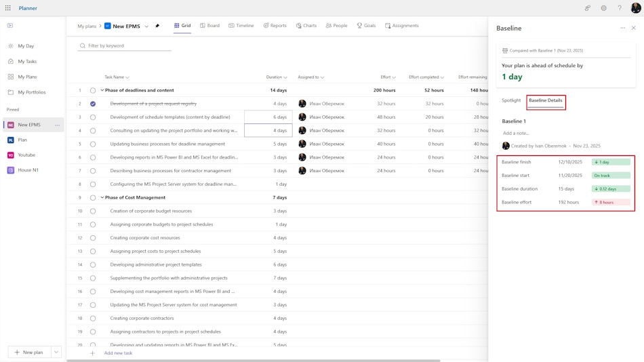Uncheck completed task Development of a project request registry
The width and height of the screenshot is (644, 362).
tap(93, 104)
